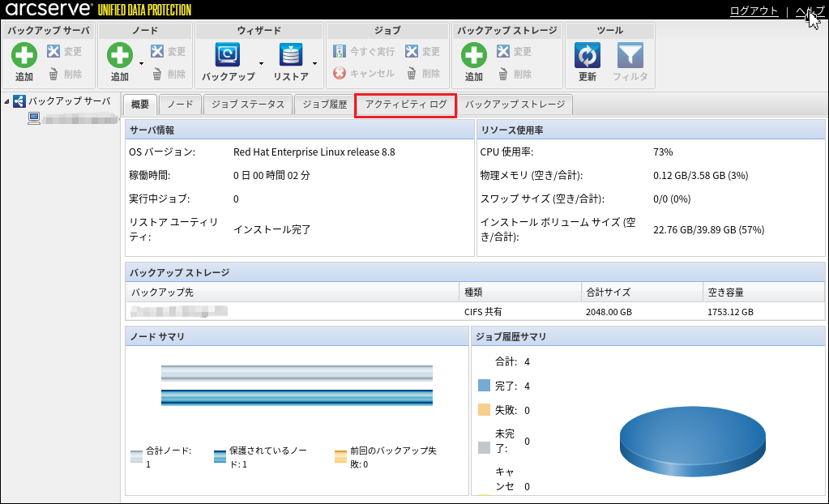Expand the Restore wizard dropdown arrow
This screenshot has height=504, width=829.
pos(314,63)
